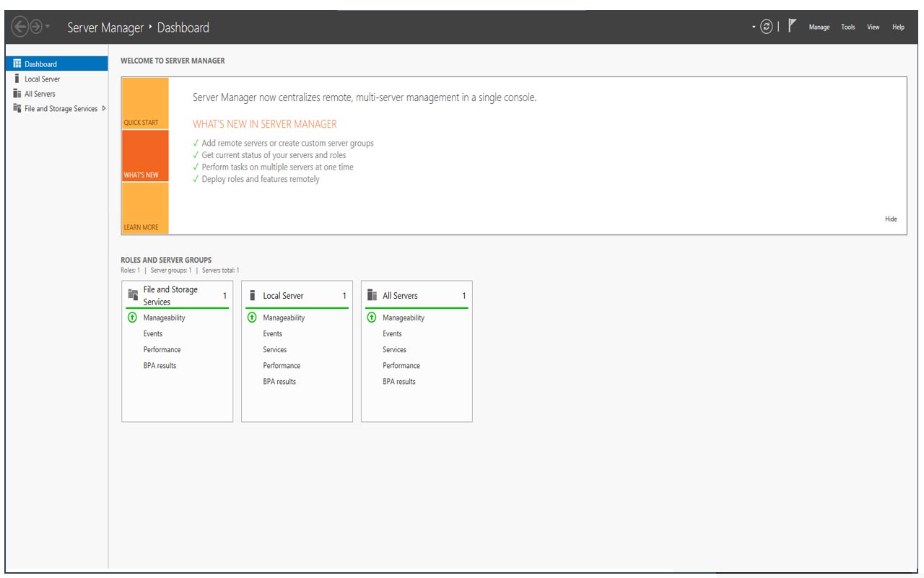Click 'Deploy roles and features remotely'

click(x=261, y=179)
